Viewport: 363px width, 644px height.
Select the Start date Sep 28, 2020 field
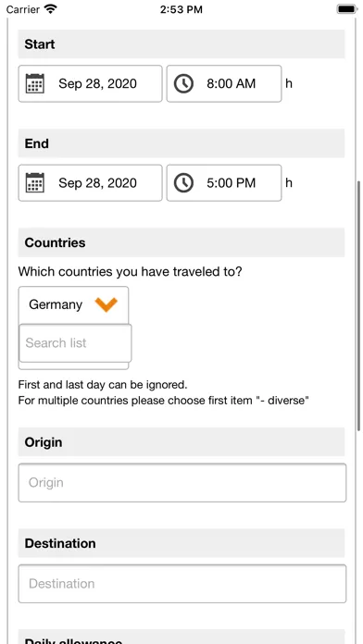(91, 83)
